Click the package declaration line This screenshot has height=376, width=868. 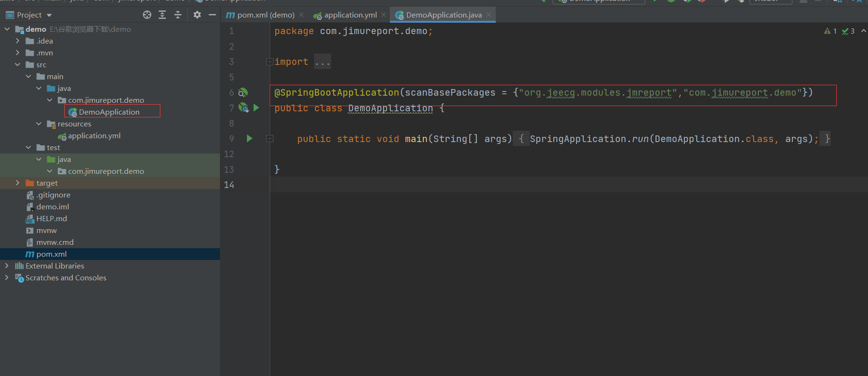(x=353, y=31)
